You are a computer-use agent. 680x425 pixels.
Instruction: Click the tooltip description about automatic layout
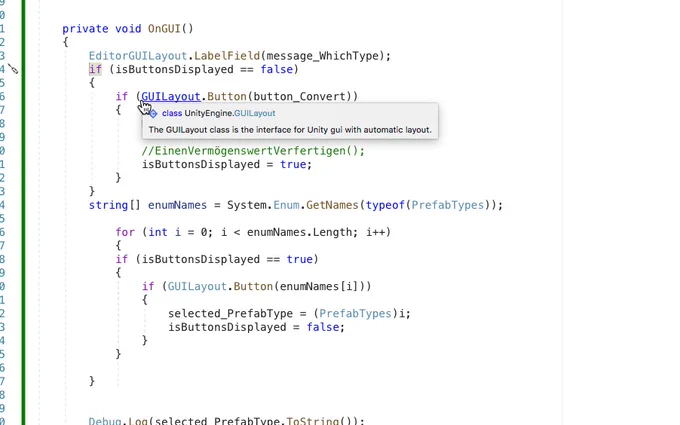(290, 130)
